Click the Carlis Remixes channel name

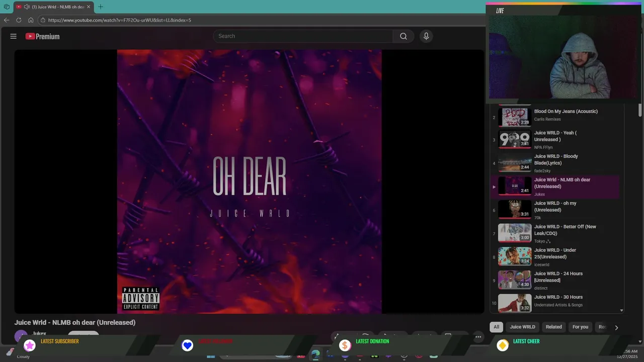pyautogui.click(x=547, y=119)
